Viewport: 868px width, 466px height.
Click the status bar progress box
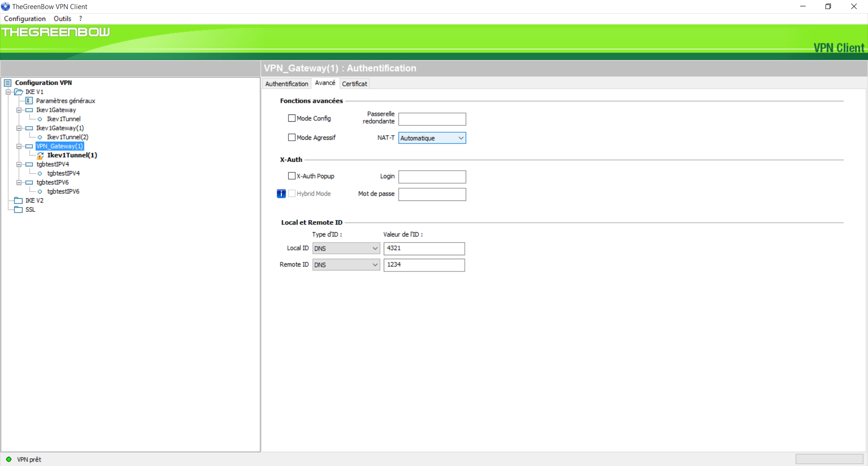pyautogui.click(x=829, y=459)
